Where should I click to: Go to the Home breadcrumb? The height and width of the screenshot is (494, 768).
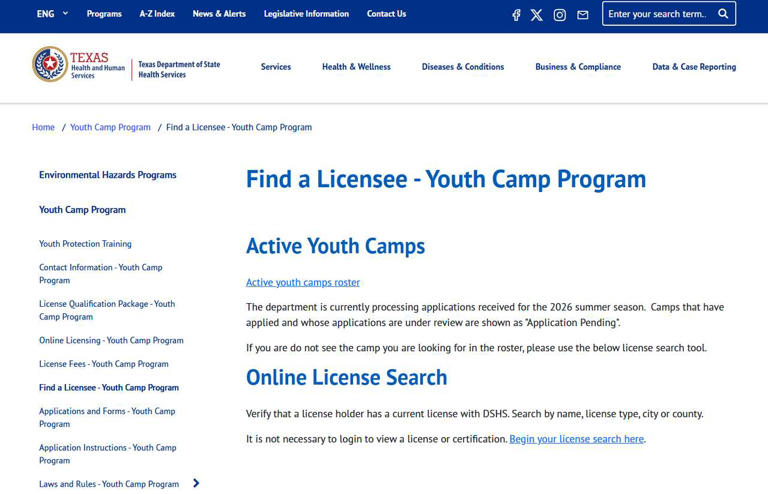(43, 127)
